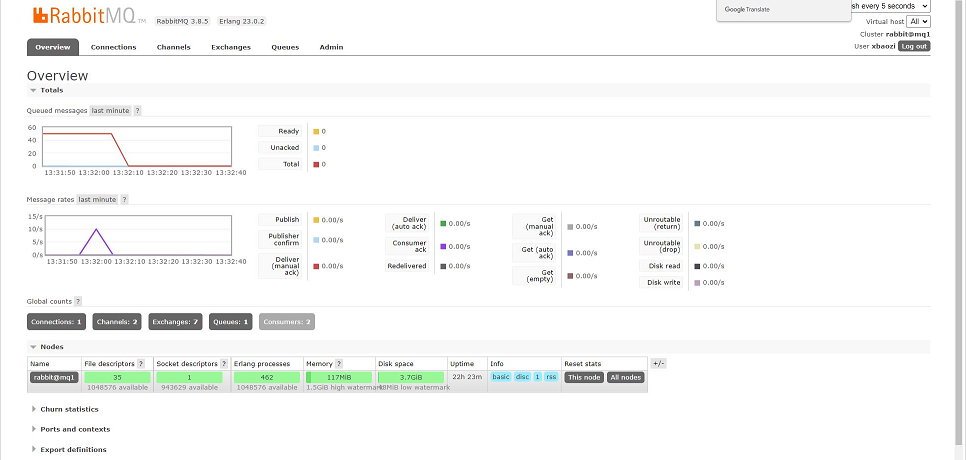
Task: Click light blue Unacked color swatch
Action: click(x=316, y=148)
